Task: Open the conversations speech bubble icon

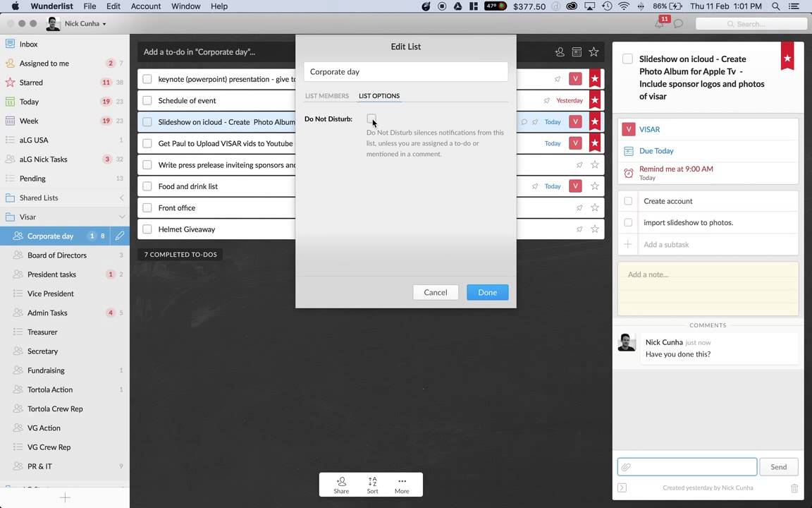Action: point(678,24)
